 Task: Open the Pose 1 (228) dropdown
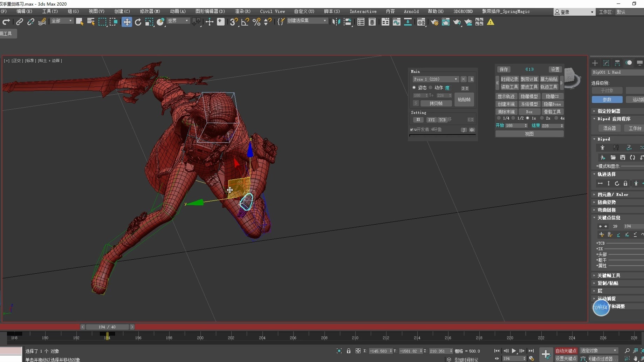click(x=435, y=79)
